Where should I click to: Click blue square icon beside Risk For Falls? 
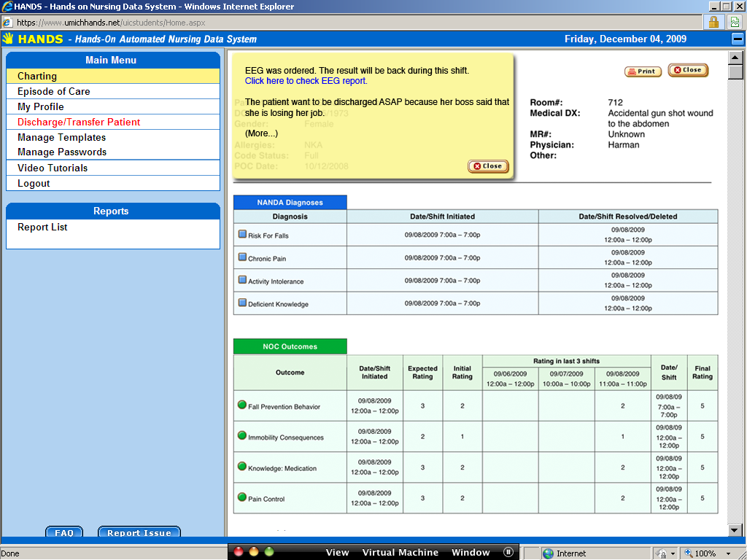242,234
